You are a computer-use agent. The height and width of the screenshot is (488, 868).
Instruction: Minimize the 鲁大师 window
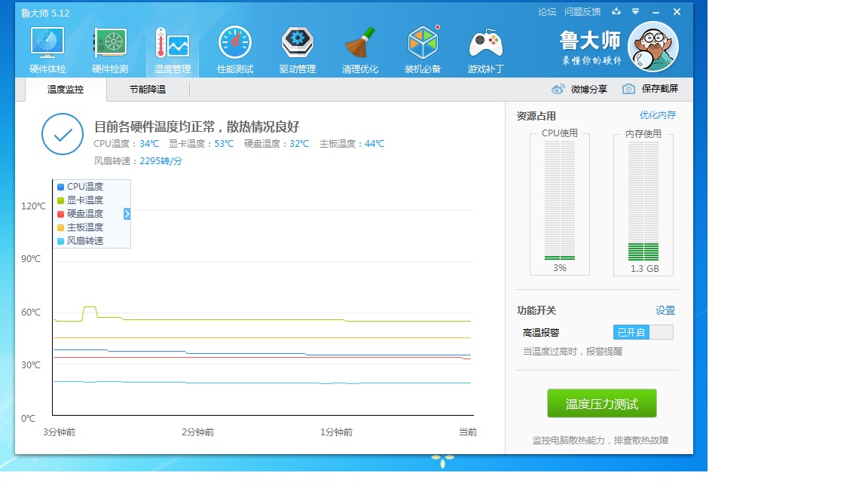pos(656,12)
